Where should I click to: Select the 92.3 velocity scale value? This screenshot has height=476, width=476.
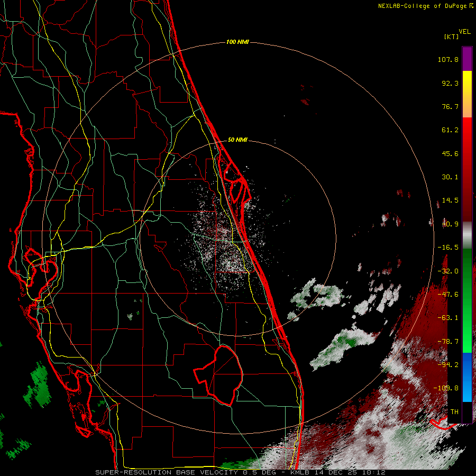[450, 83]
